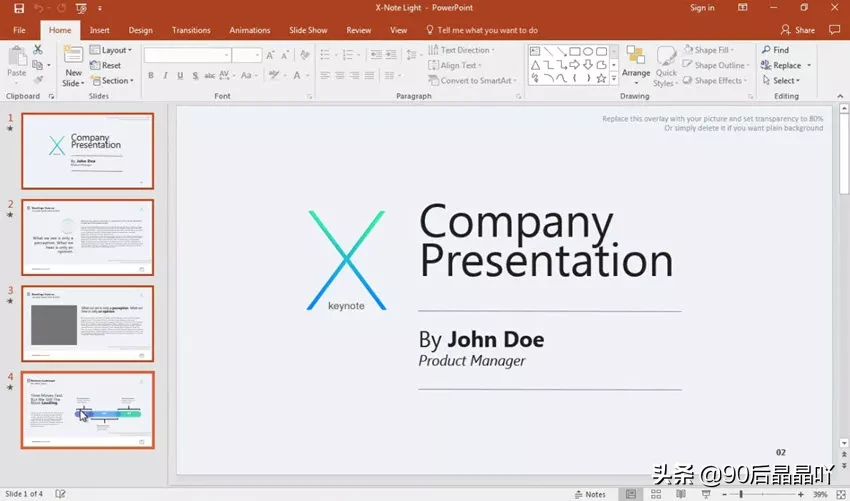Viewport: 850px width, 501px height.
Task: Open the font name combo box
Action: point(188,55)
